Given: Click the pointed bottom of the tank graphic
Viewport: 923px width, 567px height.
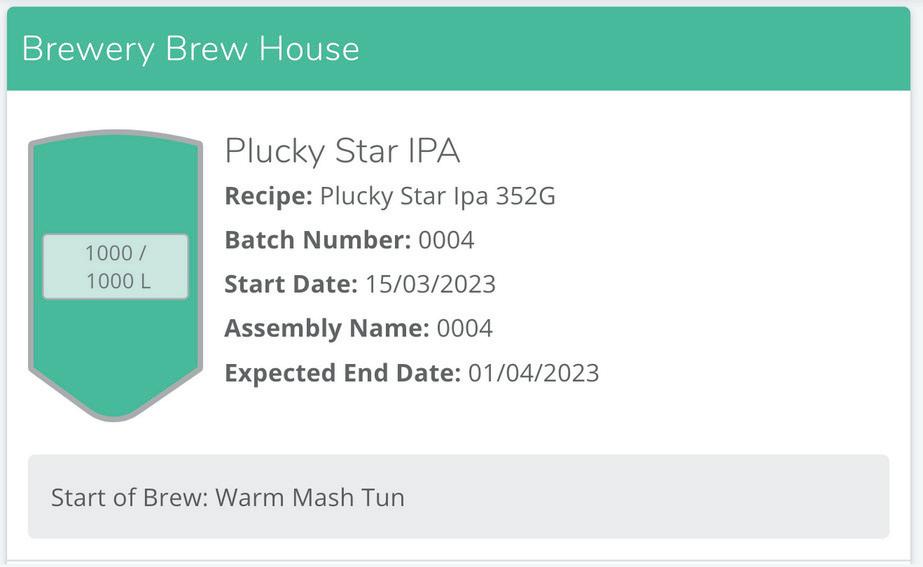Looking at the screenshot, I should pos(115,400).
